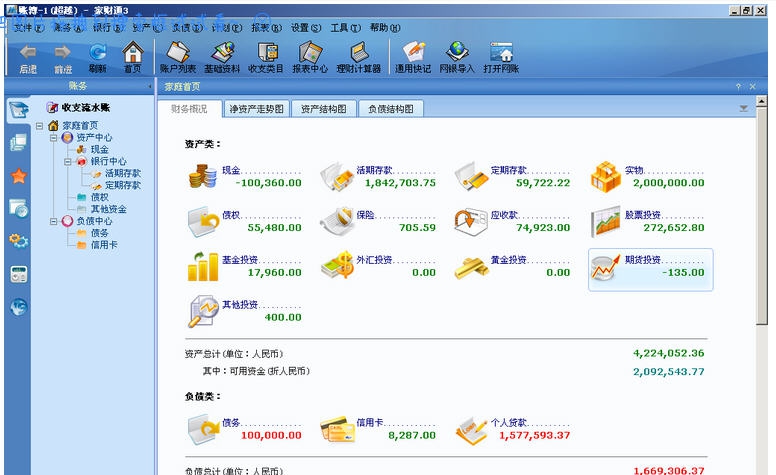The image size is (776, 475).
Task: Open the 设置 menu
Action: click(x=306, y=28)
